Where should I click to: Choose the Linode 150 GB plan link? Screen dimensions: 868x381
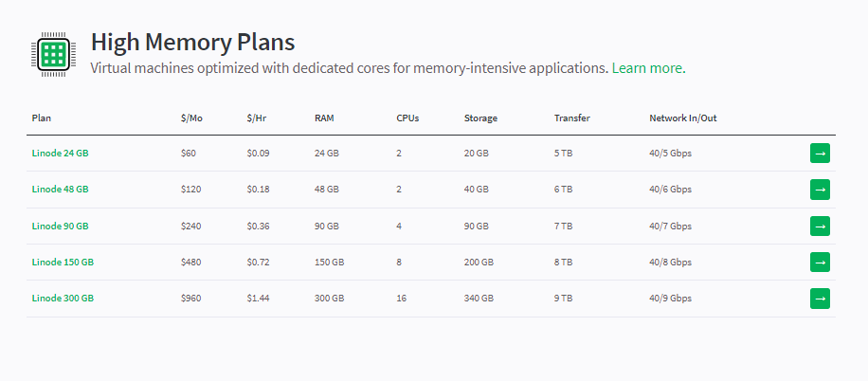63,262
